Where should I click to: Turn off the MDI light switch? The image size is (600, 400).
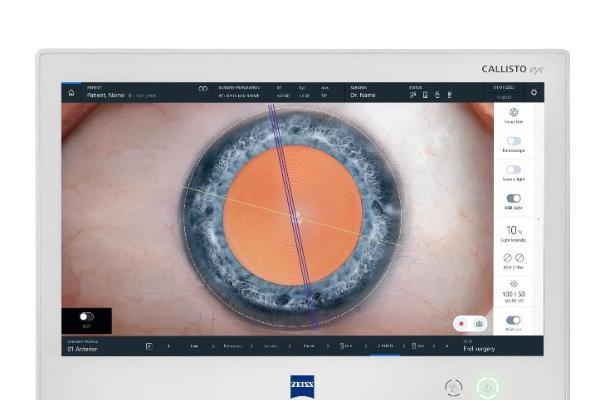(513, 198)
